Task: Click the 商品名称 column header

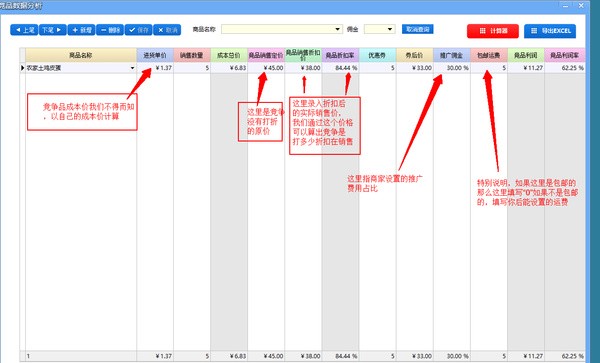Action: 81,55
